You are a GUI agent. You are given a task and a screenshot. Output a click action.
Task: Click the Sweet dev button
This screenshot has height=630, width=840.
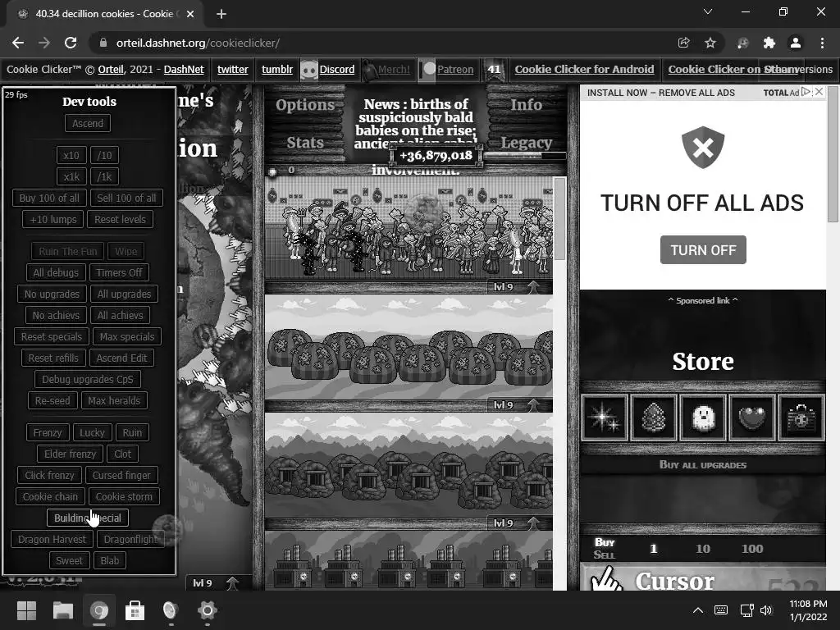(69, 561)
